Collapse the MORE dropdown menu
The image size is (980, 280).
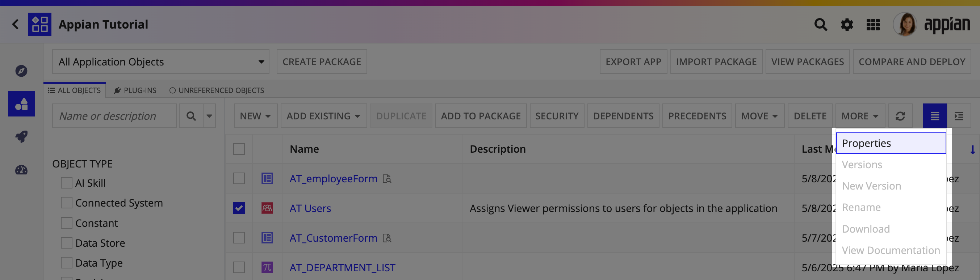860,116
